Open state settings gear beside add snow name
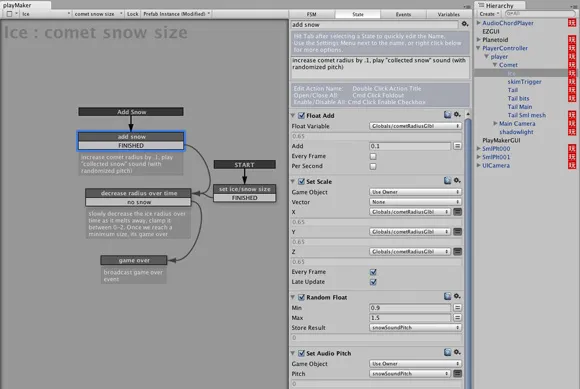 465,24
